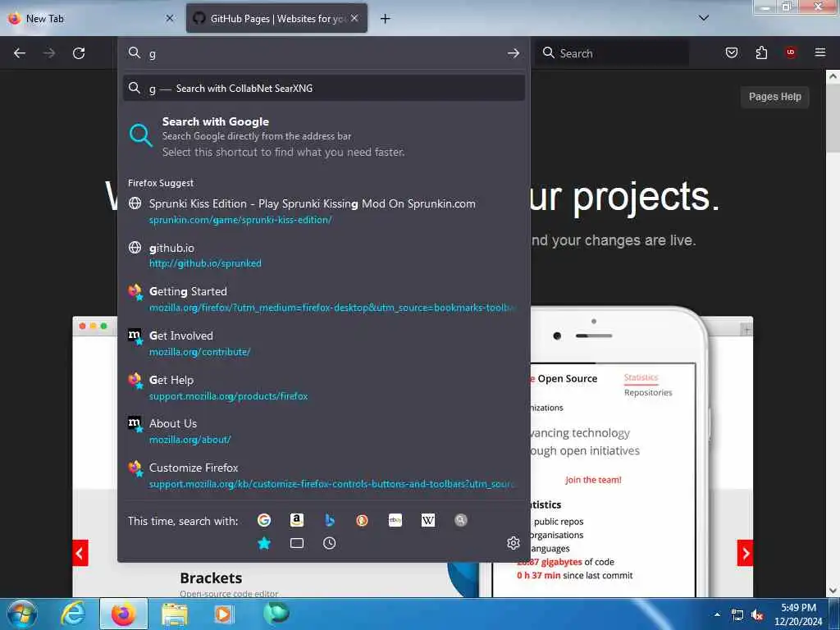Click the Firefox taskbar button
Screen dimensions: 840x630
(124, 614)
